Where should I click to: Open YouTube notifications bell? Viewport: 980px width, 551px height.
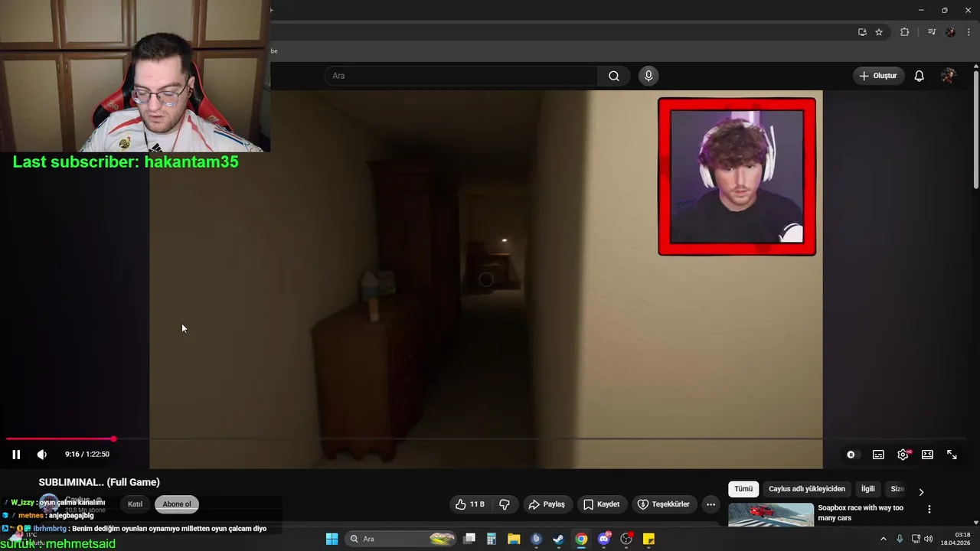coord(920,76)
